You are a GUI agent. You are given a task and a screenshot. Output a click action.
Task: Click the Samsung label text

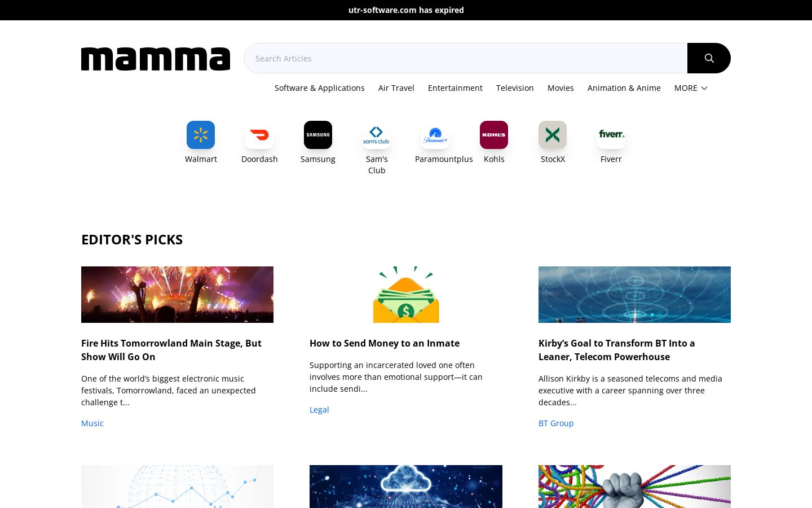[318, 159]
